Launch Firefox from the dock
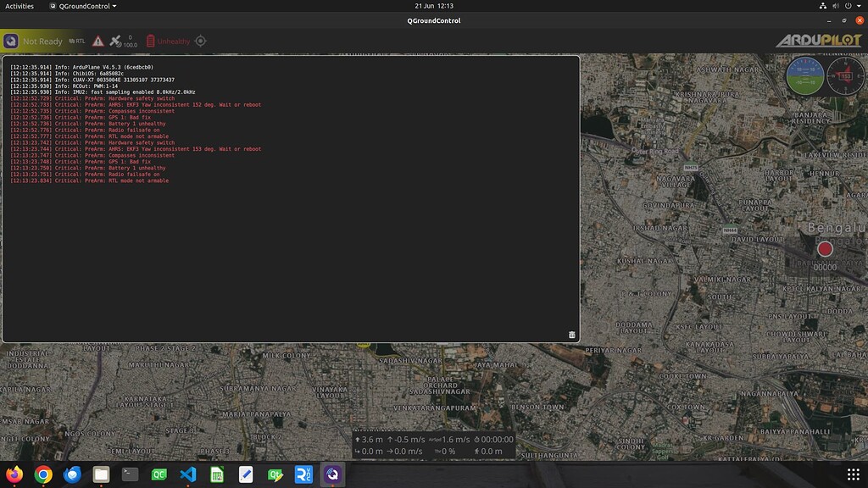The height and width of the screenshot is (488, 868). (x=13, y=475)
